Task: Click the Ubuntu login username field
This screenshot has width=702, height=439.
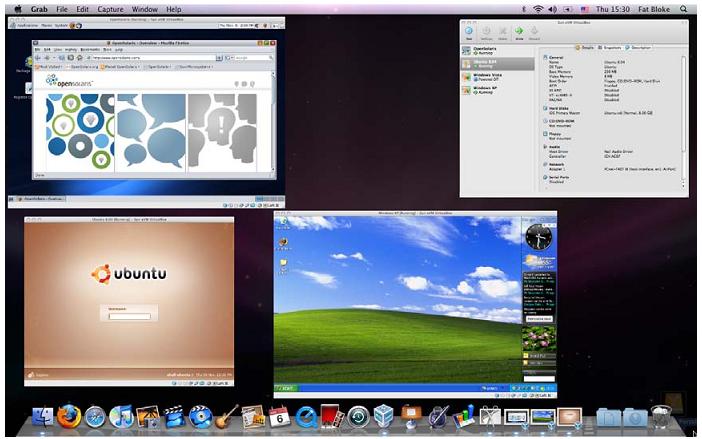Action: (129, 316)
